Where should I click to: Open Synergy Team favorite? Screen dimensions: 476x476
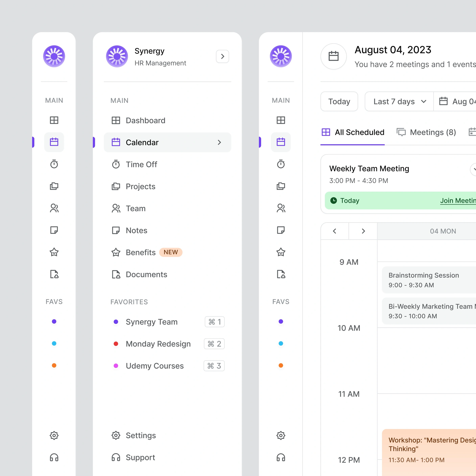pos(167,321)
